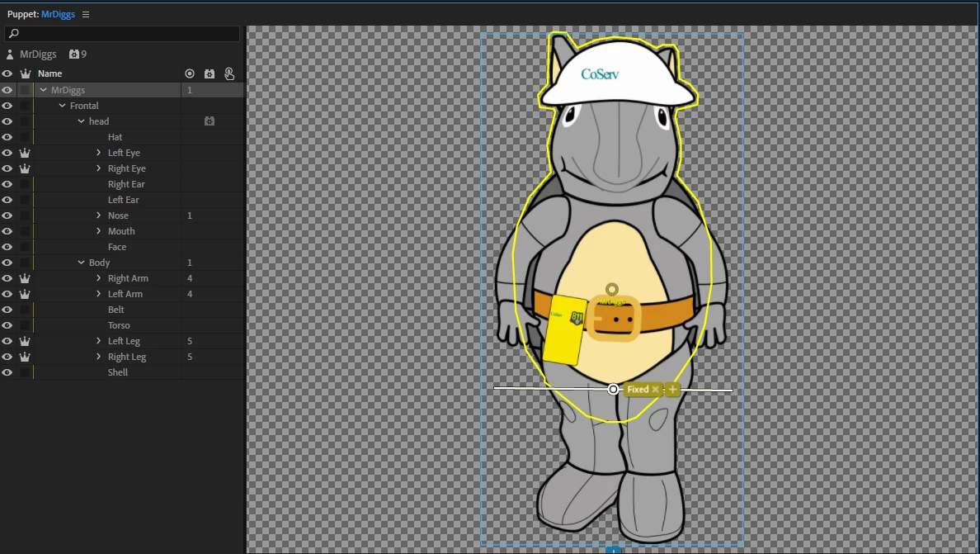Expand the Mouth group

[x=98, y=230]
